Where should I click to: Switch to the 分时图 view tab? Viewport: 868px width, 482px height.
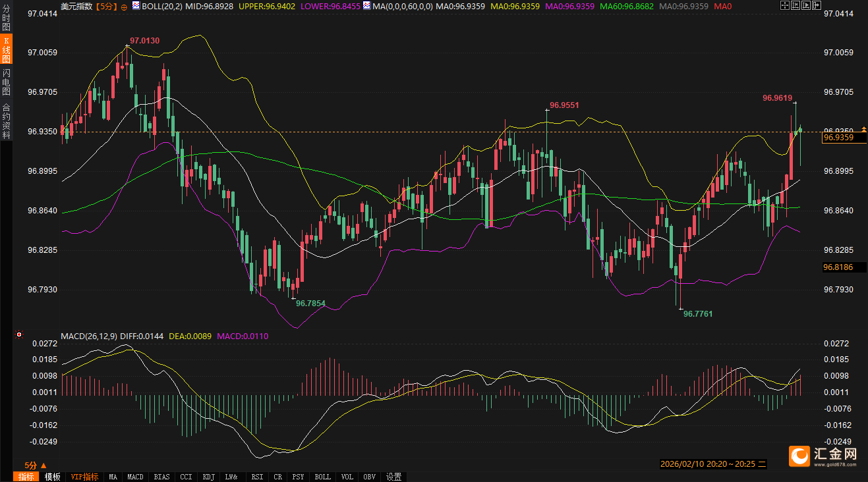[x=6, y=18]
